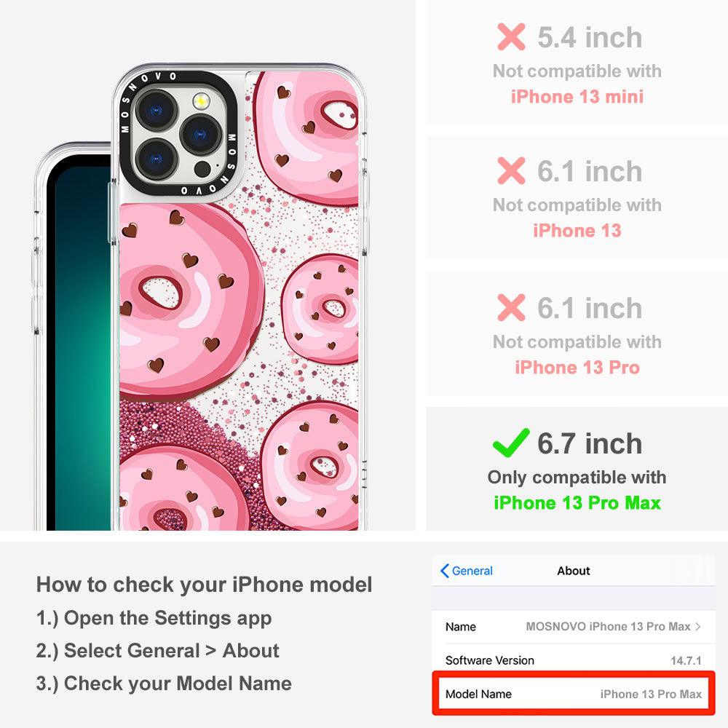The height and width of the screenshot is (728, 728).
Task: Open the Name row chevron for MOSNOVO iPhone
Action: pyautogui.click(x=698, y=626)
